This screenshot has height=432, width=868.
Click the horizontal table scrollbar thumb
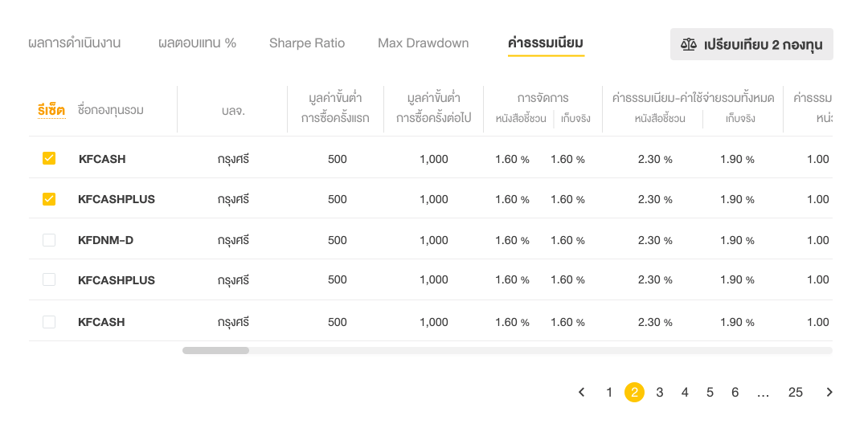click(215, 350)
